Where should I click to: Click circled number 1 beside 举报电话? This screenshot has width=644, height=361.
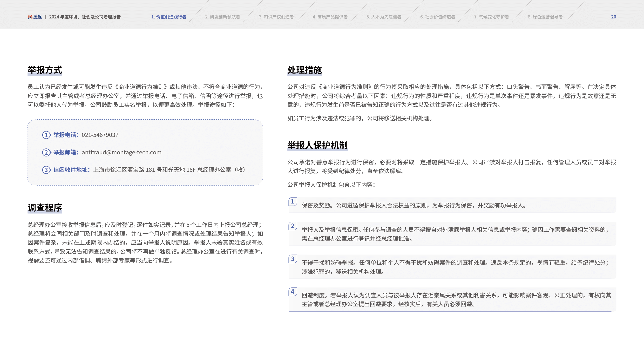[46, 135]
